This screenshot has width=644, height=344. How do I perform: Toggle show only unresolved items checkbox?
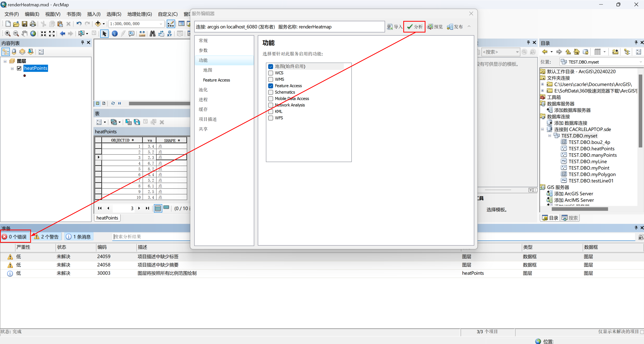(x=642, y=332)
